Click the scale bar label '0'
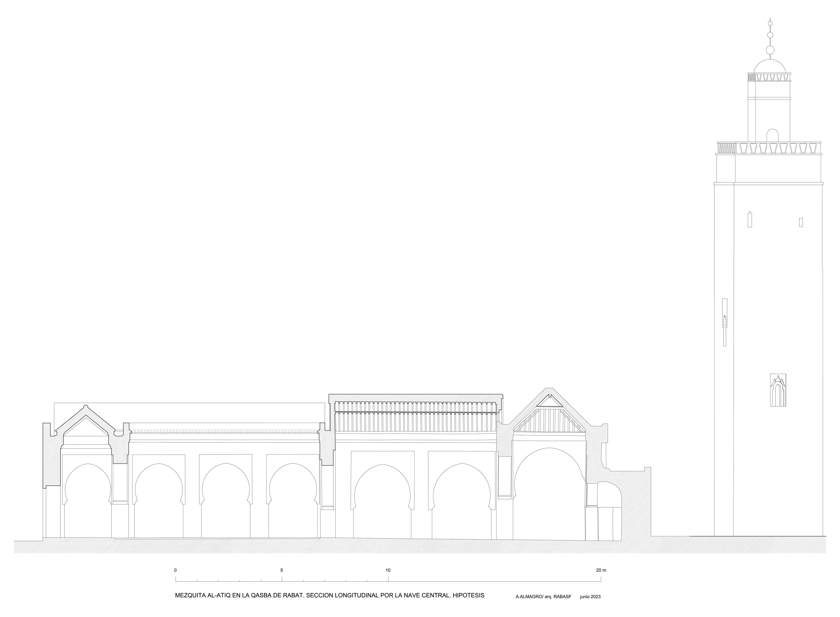 pyautogui.click(x=175, y=570)
